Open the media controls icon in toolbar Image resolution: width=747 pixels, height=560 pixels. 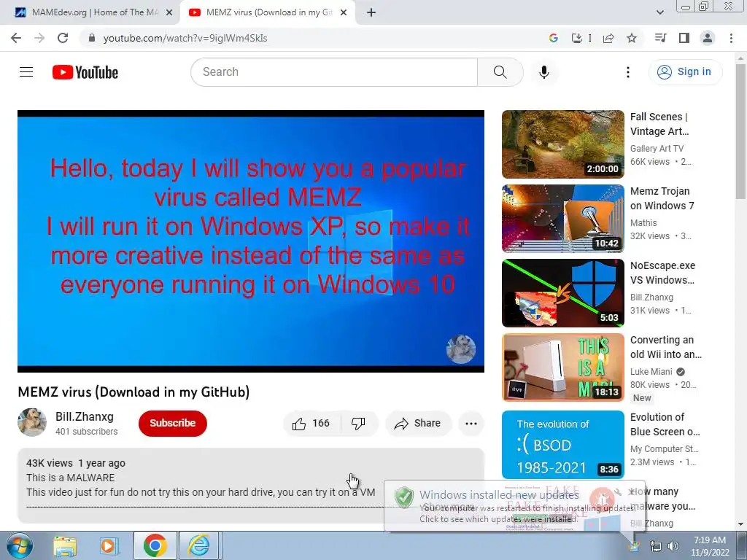[660, 38]
